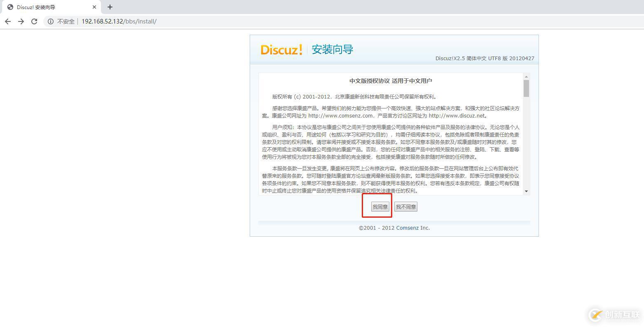
Task: Click the 安装向导 header text
Action: click(332, 49)
